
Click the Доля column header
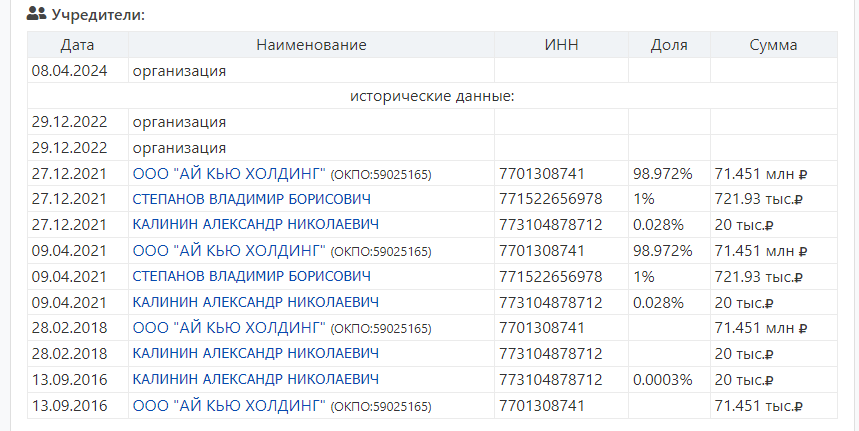tap(668, 45)
